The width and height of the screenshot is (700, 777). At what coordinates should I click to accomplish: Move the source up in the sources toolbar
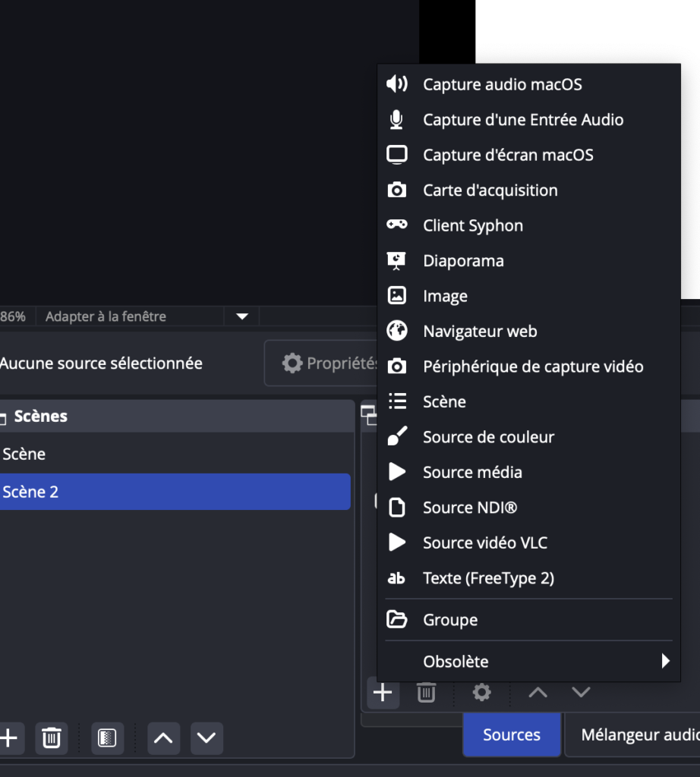(538, 692)
